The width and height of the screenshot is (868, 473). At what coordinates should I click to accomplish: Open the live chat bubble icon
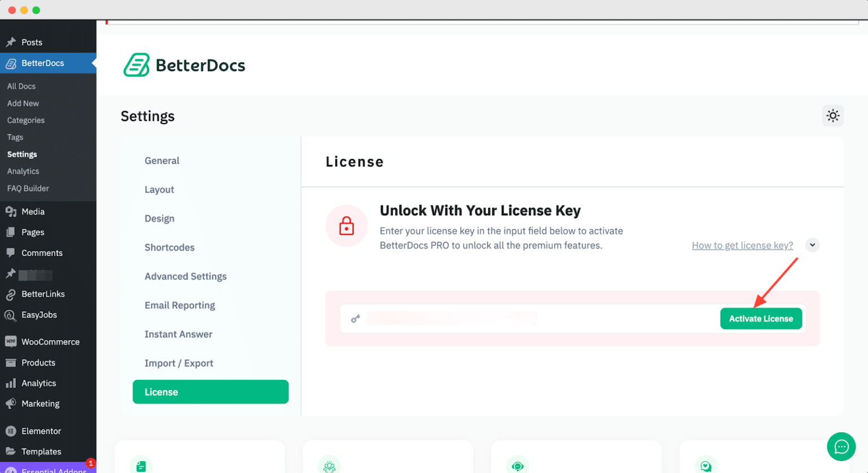click(x=841, y=446)
